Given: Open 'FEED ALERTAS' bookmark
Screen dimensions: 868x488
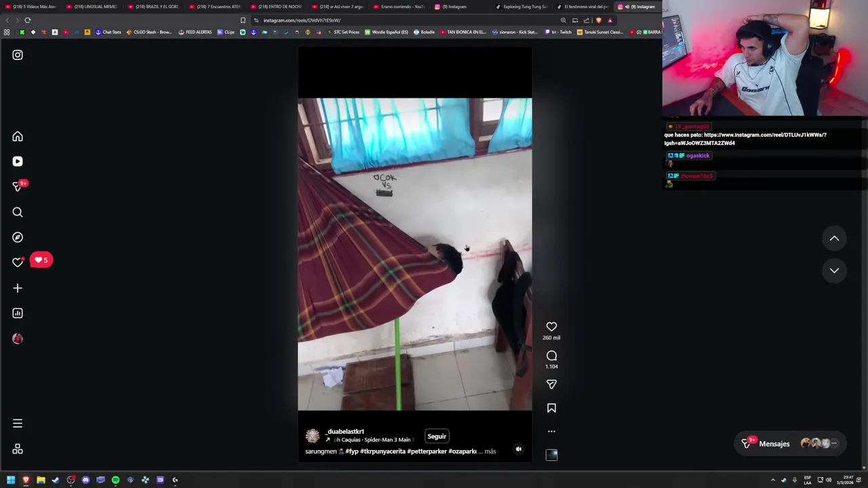Looking at the screenshot, I should (x=195, y=32).
